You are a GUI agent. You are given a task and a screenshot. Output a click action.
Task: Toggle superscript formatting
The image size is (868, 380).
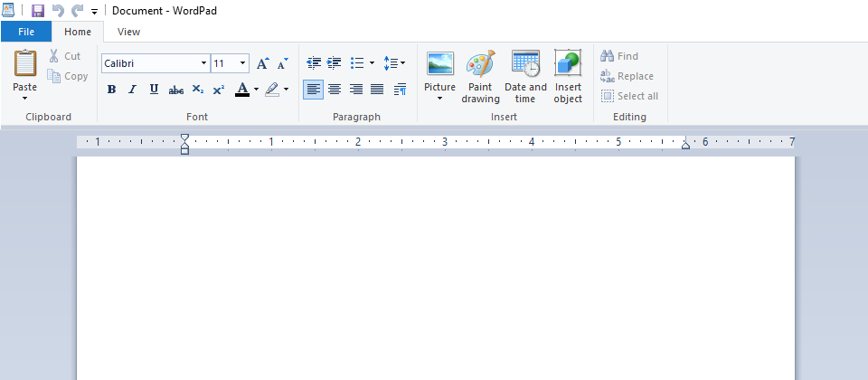[219, 90]
